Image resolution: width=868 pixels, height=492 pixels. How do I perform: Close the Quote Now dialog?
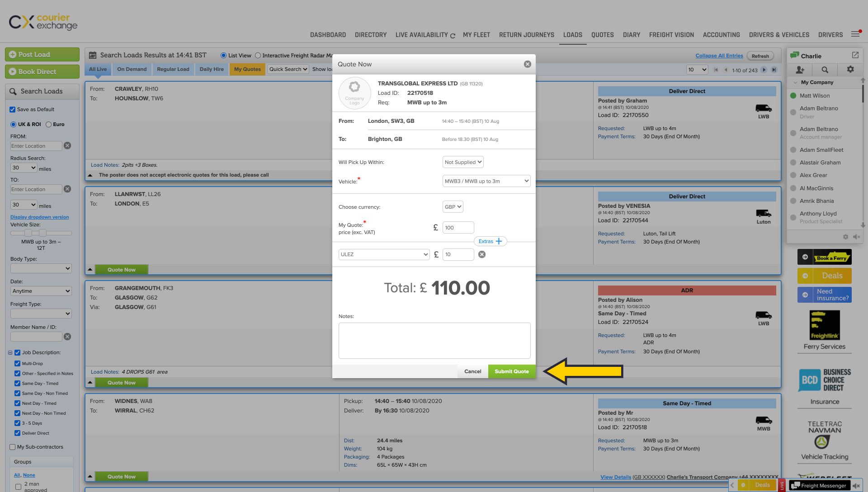click(527, 64)
